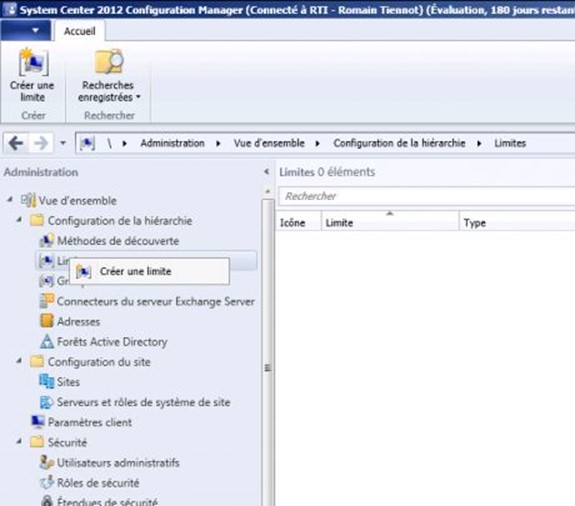Open the Sites icon in tree
This screenshot has height=506, width=575.
point(47,381)
